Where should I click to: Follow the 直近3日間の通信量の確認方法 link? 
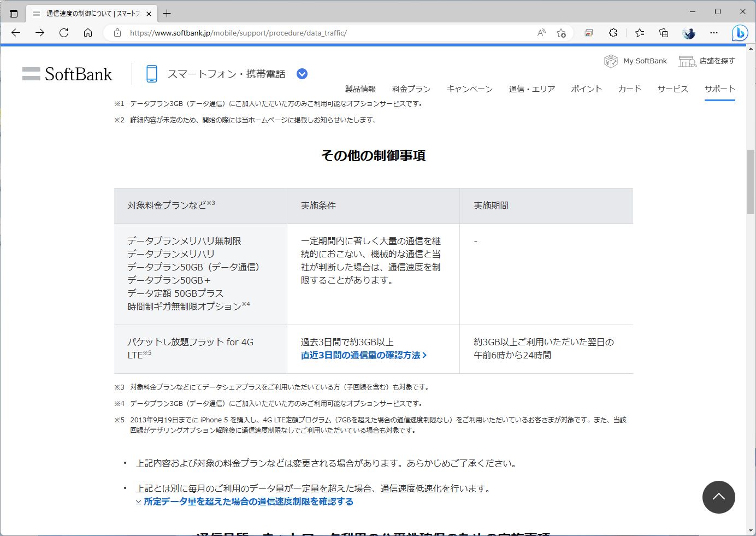tap(364, 355)
